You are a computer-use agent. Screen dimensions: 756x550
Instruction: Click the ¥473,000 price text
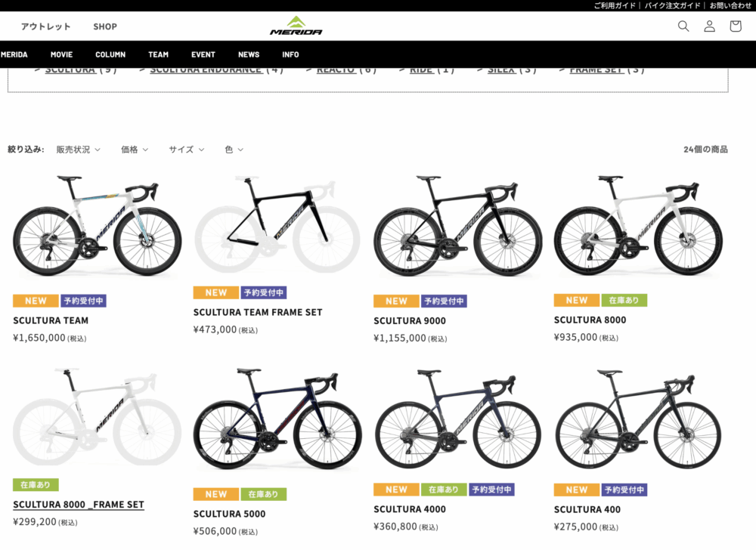[215, 329]
